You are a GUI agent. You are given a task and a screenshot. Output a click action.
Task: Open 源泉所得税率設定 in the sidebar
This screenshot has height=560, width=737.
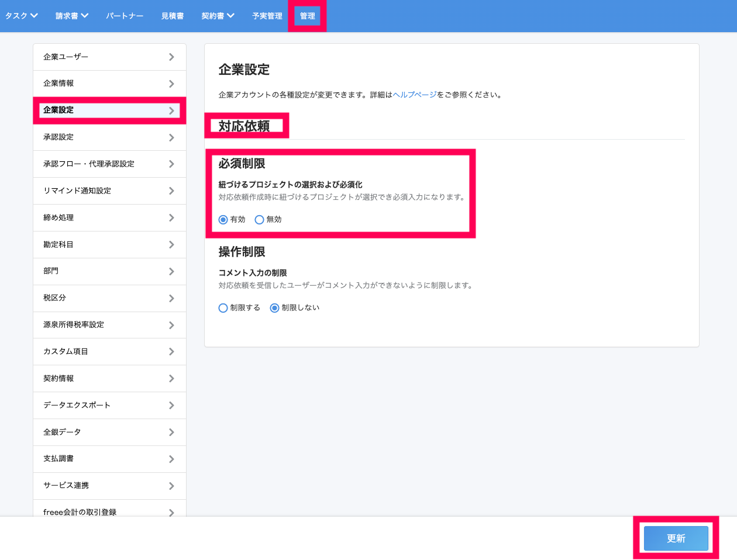click(109, 325)
